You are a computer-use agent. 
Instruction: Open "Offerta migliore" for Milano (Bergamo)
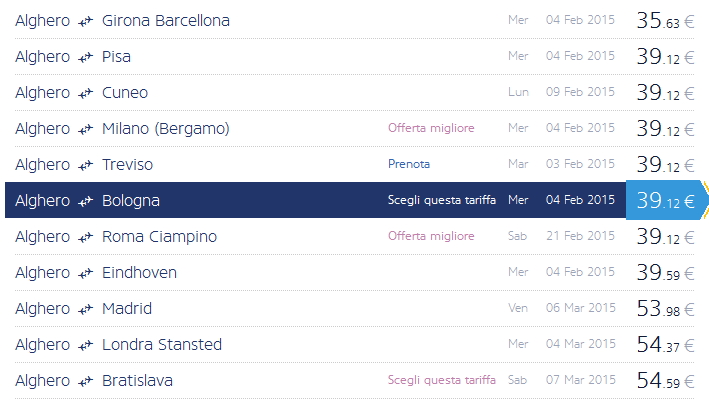pos(431,128)
